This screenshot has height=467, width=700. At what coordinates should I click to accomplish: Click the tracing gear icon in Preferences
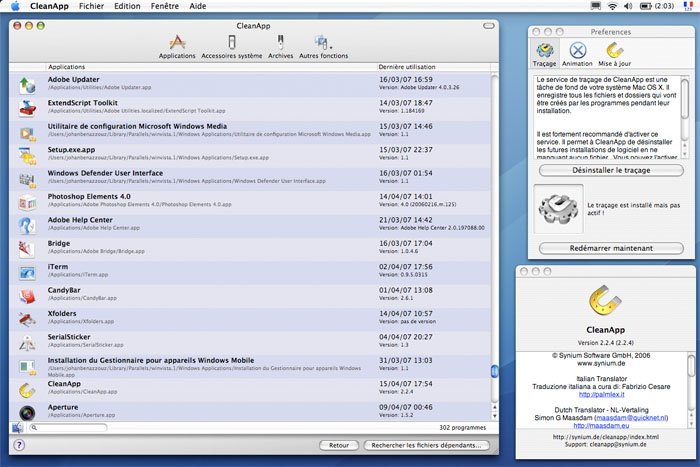point(558,208)
